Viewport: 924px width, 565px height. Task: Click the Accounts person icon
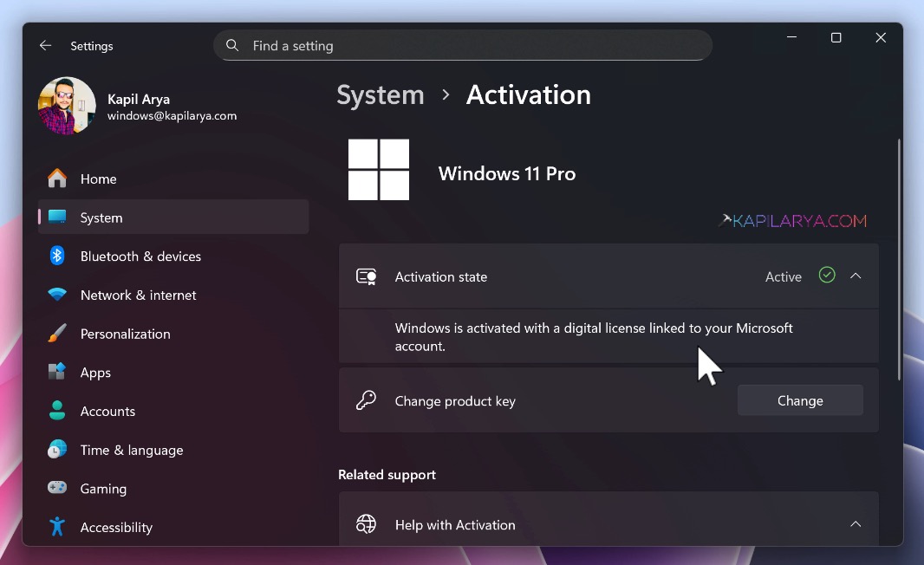57,411
